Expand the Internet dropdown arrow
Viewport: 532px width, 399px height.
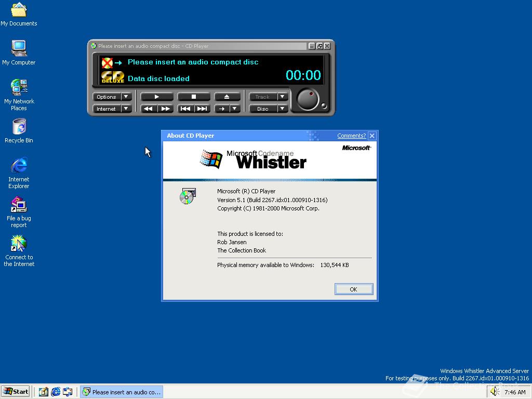(x=126, y=109)
